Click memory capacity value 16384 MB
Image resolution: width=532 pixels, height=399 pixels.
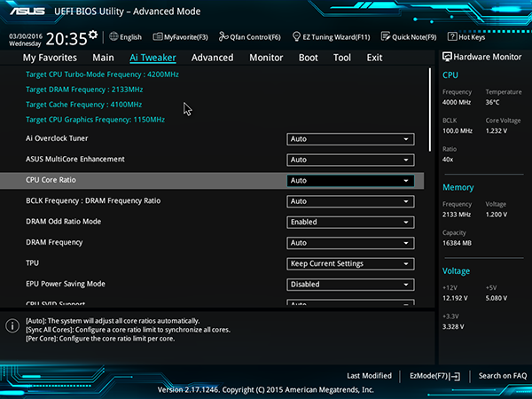click(x=457, y=243)
